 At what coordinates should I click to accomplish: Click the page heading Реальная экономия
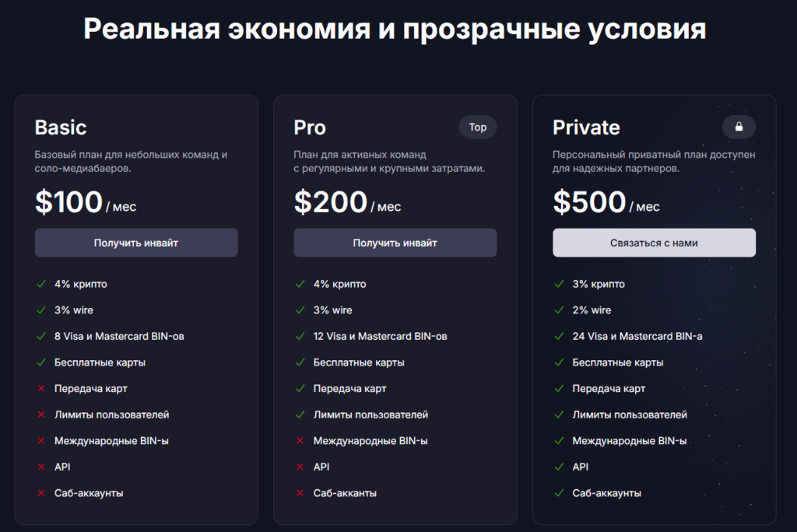click(395, 30)
